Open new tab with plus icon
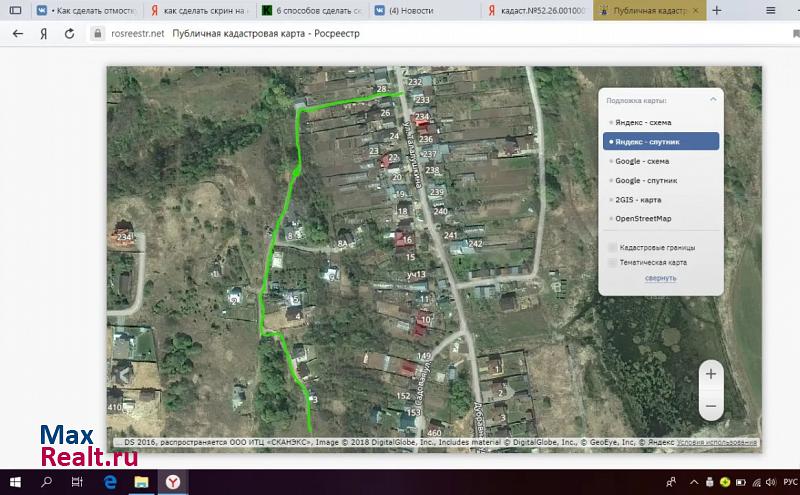The width and height of the screenshot is (800, 495). click(x=719, y=10)
